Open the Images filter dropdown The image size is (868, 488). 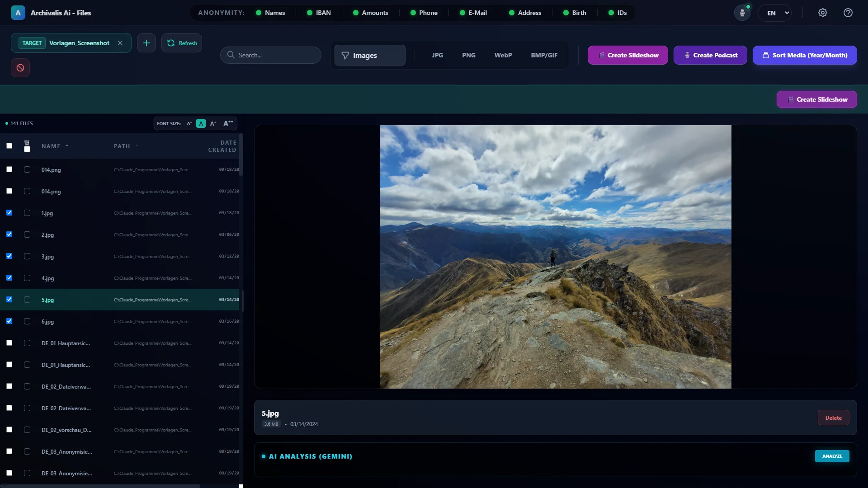tap(370, 55)
